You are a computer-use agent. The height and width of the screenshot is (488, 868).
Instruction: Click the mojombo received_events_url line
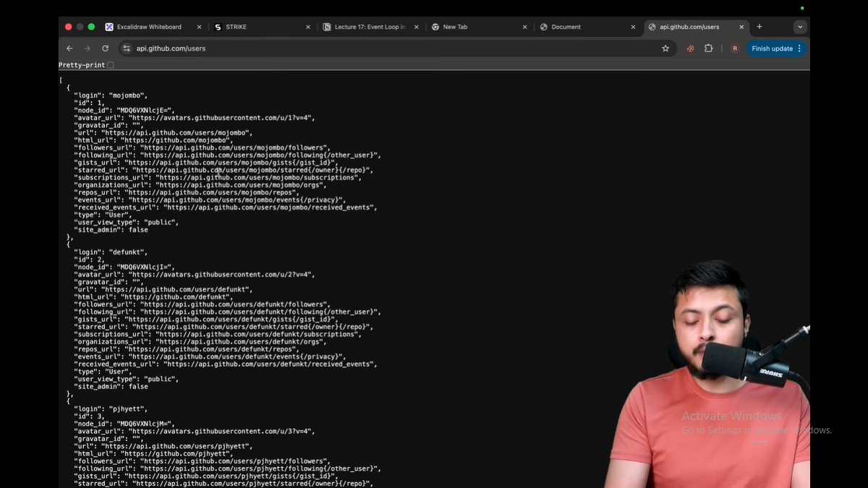click(226, 207)
